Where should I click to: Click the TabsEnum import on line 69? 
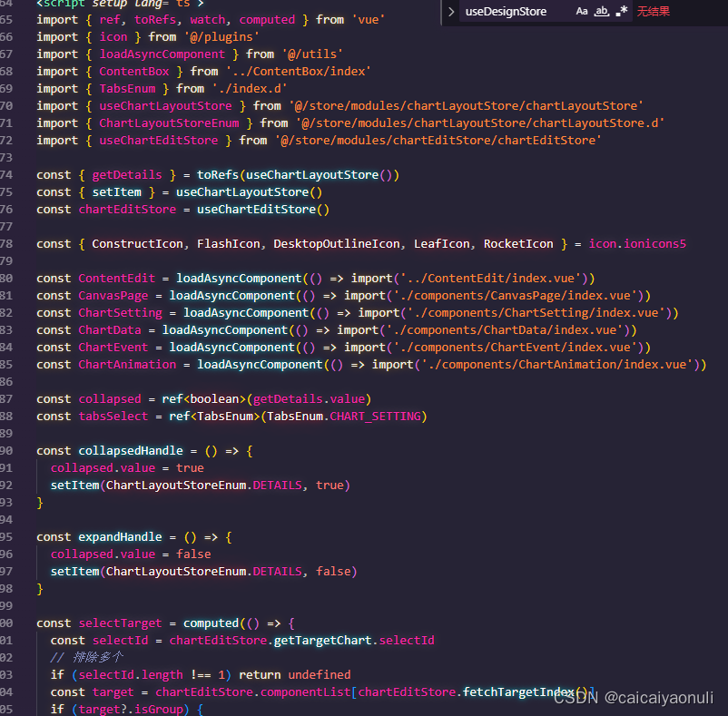(126, 88)
